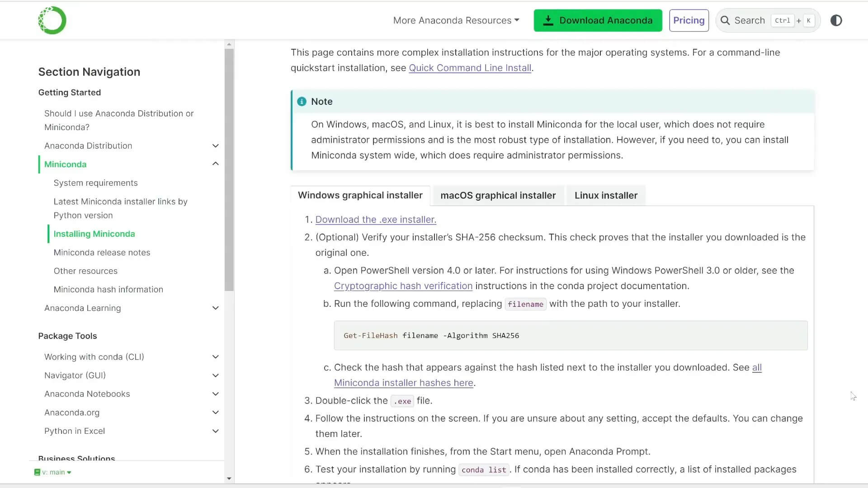
Task: Collapse the Miniconda section chevron
Action: click(x=216, y=164)
